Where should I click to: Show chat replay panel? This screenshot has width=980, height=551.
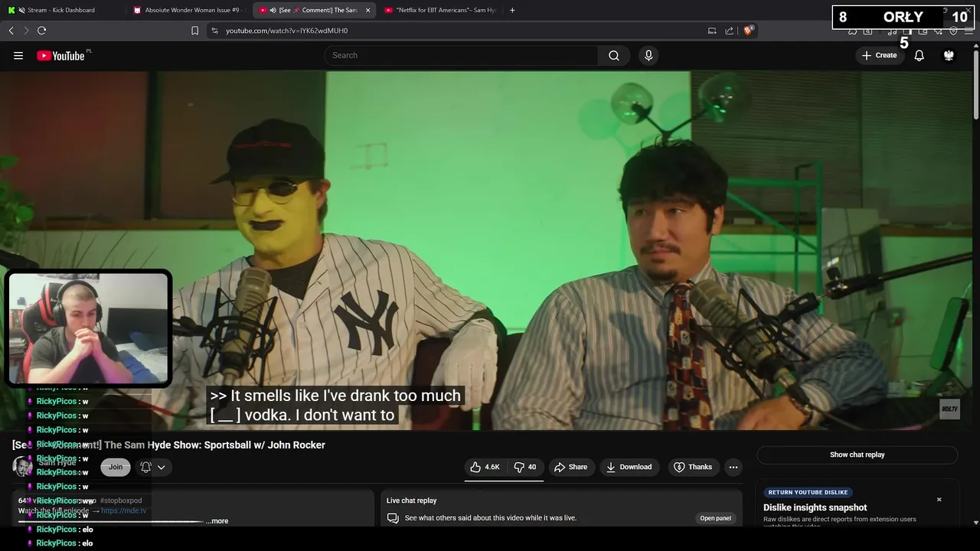(x=857, y=455)
